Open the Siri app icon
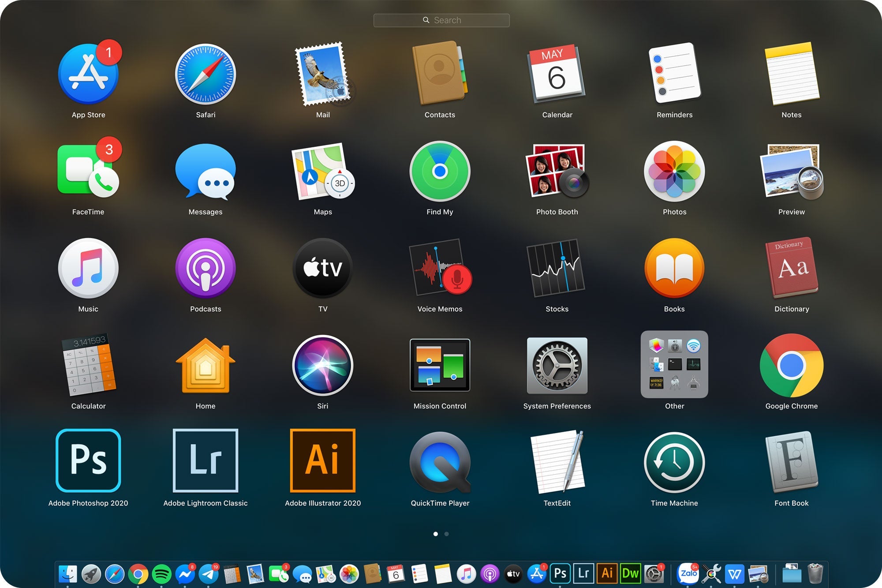Image resolution: width=882 pixels, height=588 pixels. [x=323, y=365]
